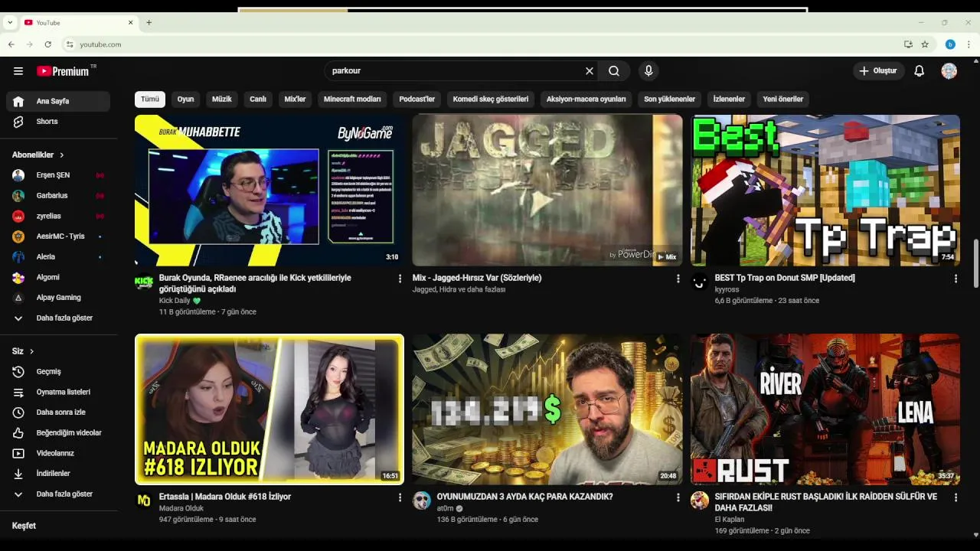Select the Podcast'ler filter chip

(417, 99)
